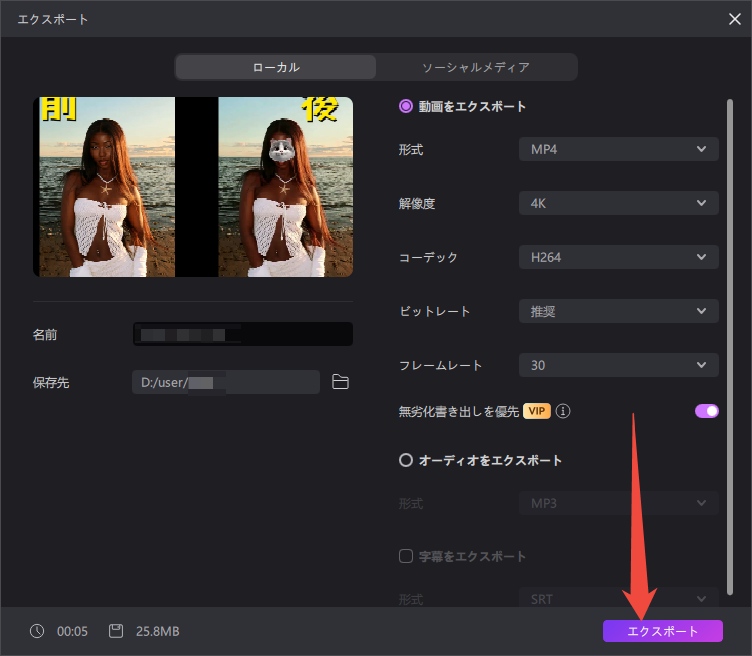Switch to the ローカル tab

[x=276, y=67]
